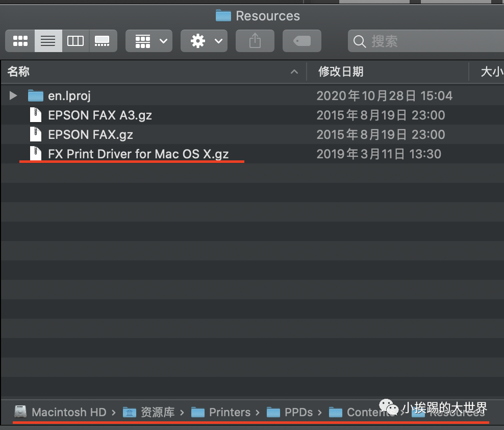Screen dimensions: 504x430
Task: Switch to gallery view
Action: click(103, 41)
